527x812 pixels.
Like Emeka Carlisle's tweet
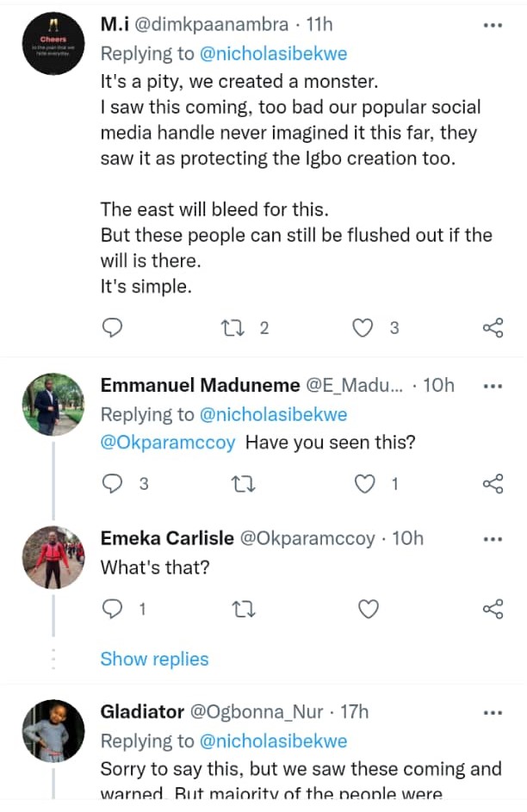pos(369,610)
